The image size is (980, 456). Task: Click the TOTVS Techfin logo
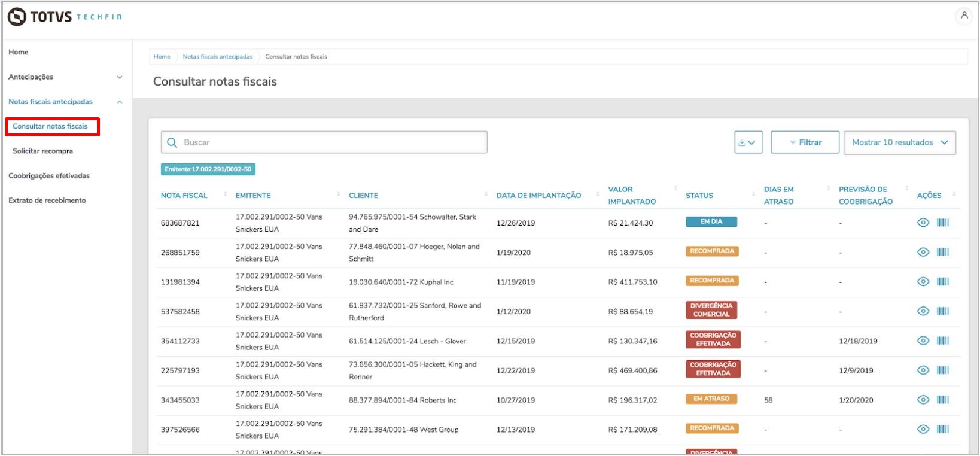click(x=65, y=17)
